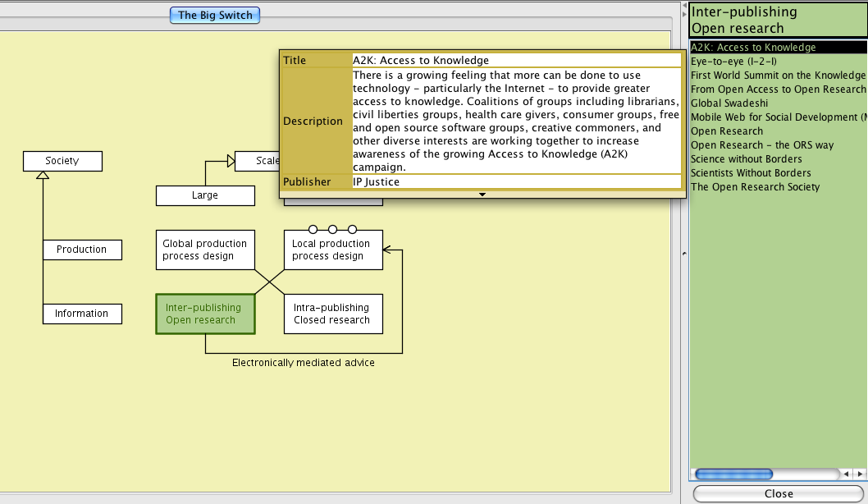This screenshot has width=868, height=504.
Task: Click the scrollbar right arrow
Action: coord(860,474)
